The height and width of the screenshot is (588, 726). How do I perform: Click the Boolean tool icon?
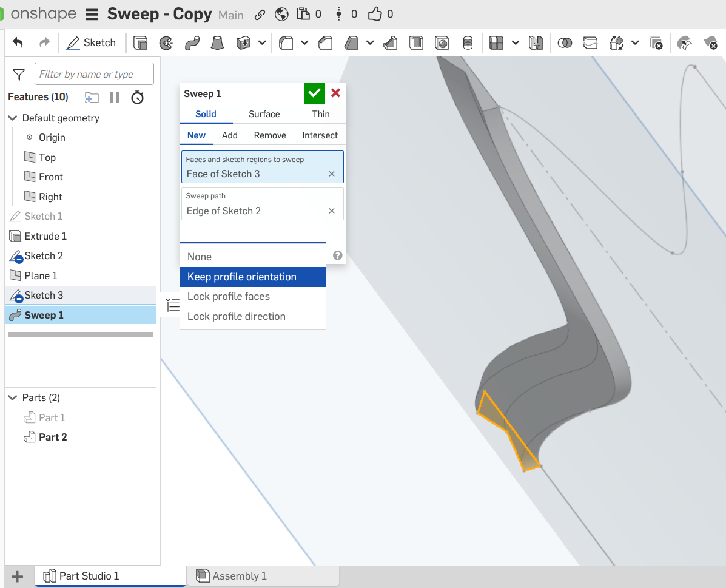tap(565, 42)
